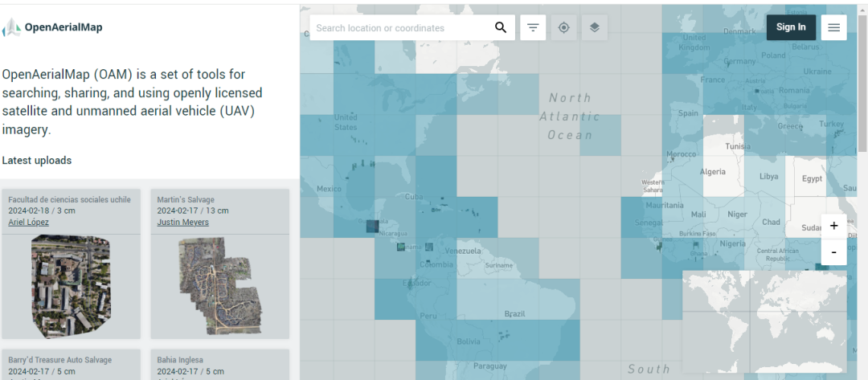Click the Mauritania label on map
Image resolution: width=868 pixels, height=380 pixels.
coord(665,205)
